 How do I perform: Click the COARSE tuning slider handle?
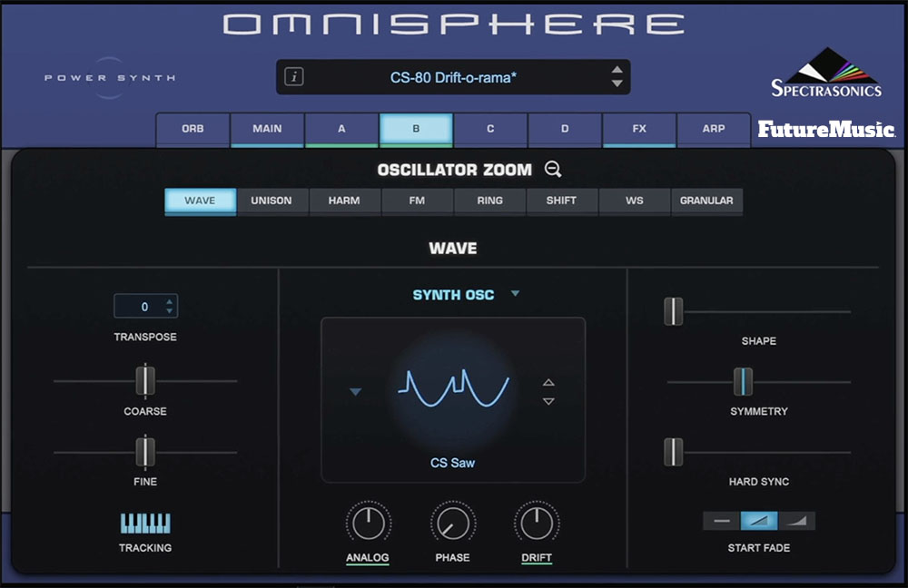point(145,380)
